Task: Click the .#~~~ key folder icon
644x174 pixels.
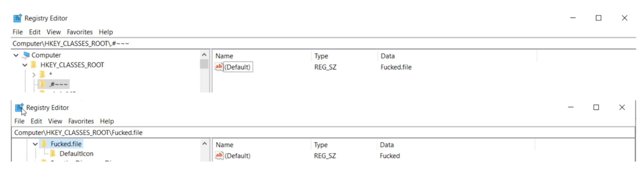Action: coord(42,84)
